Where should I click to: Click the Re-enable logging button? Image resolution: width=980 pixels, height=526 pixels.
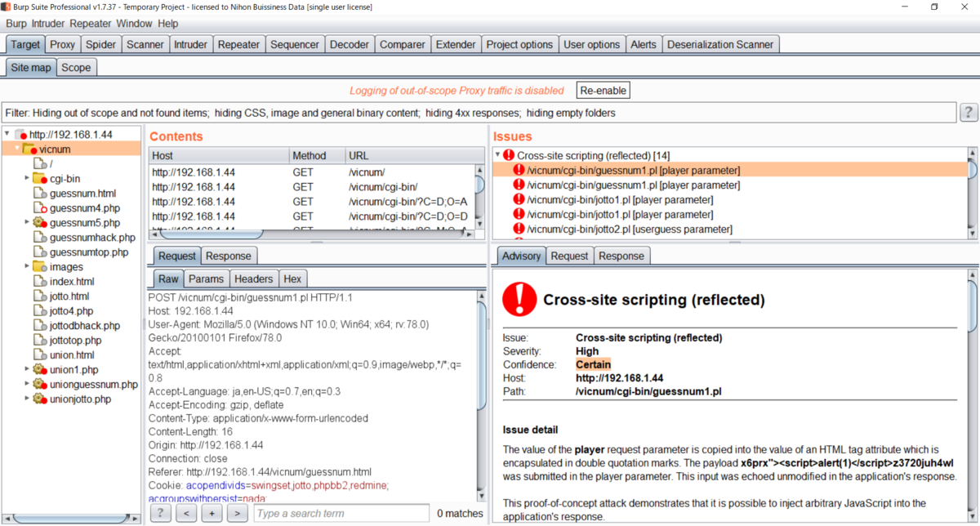[603, 90]
